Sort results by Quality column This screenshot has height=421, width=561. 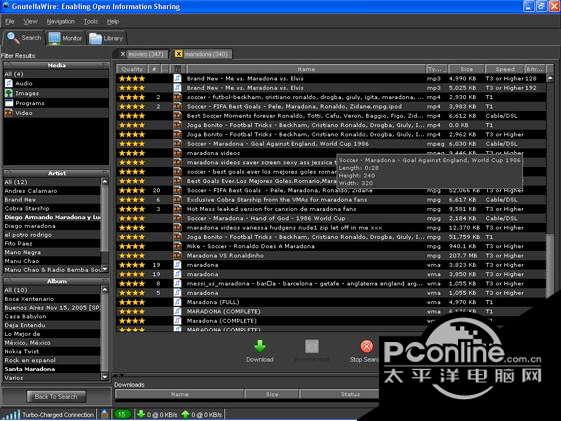pos(132,69)
